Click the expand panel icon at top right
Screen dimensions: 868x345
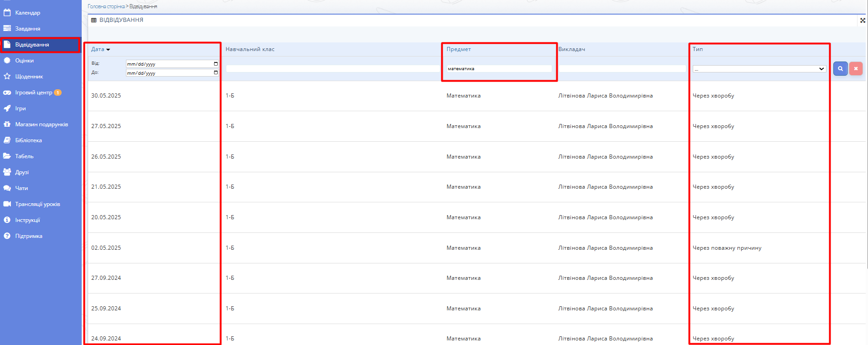862,20
